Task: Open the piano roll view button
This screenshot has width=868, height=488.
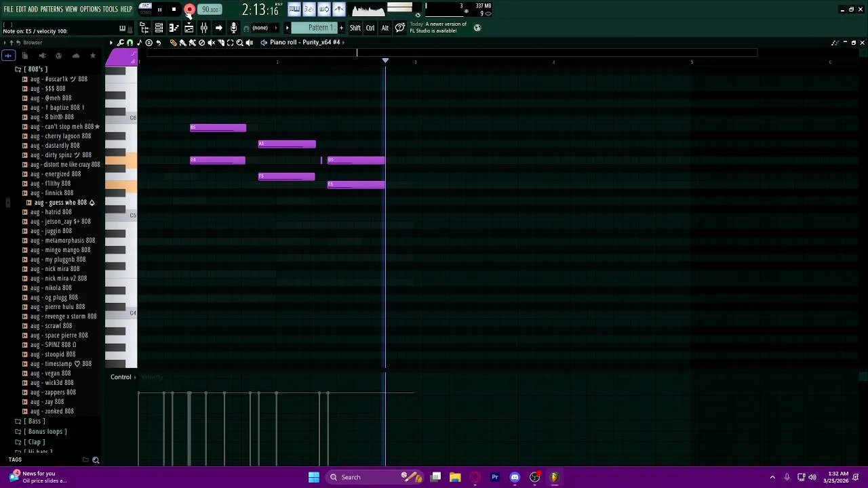Action: point(174,28)
